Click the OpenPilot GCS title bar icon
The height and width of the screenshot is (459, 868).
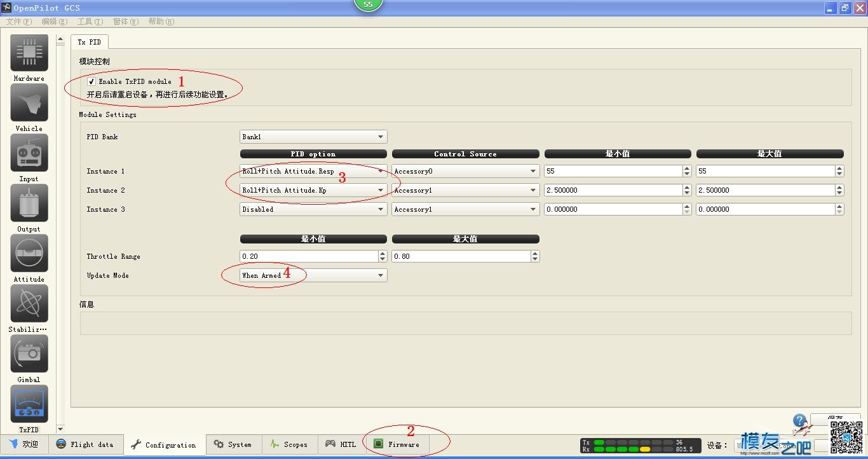click(6, 8)
